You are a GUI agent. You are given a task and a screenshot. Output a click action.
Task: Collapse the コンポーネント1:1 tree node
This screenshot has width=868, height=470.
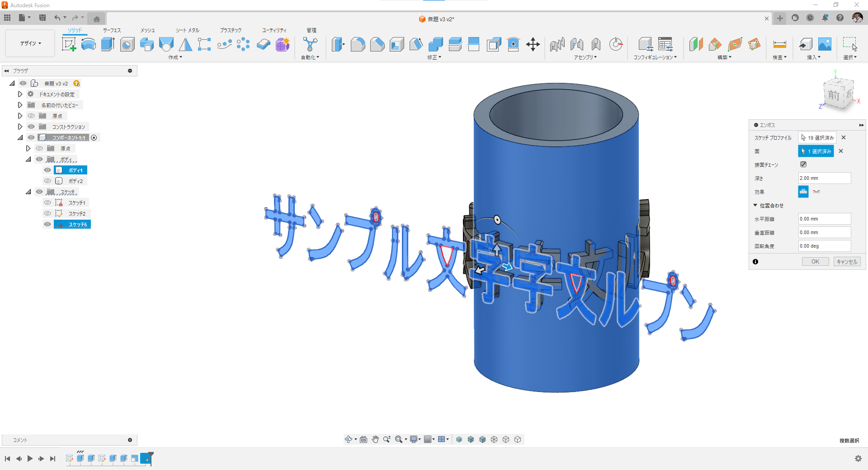coord(20,137)
